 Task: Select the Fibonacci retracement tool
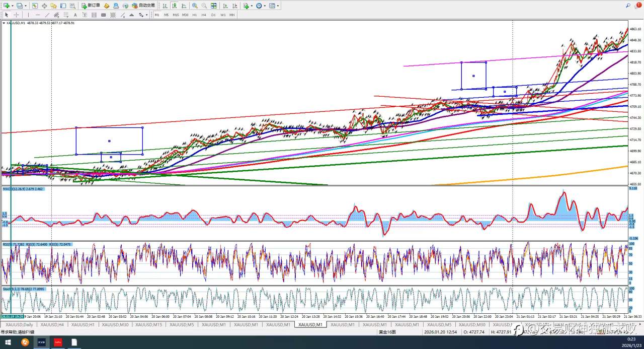pyautogui.click(x=65, y=15)
